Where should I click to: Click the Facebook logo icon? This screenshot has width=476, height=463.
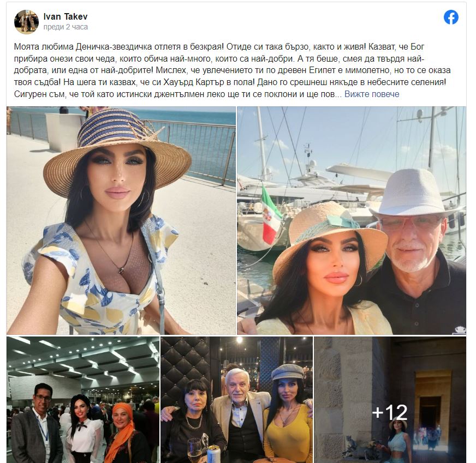coord(451,17)
